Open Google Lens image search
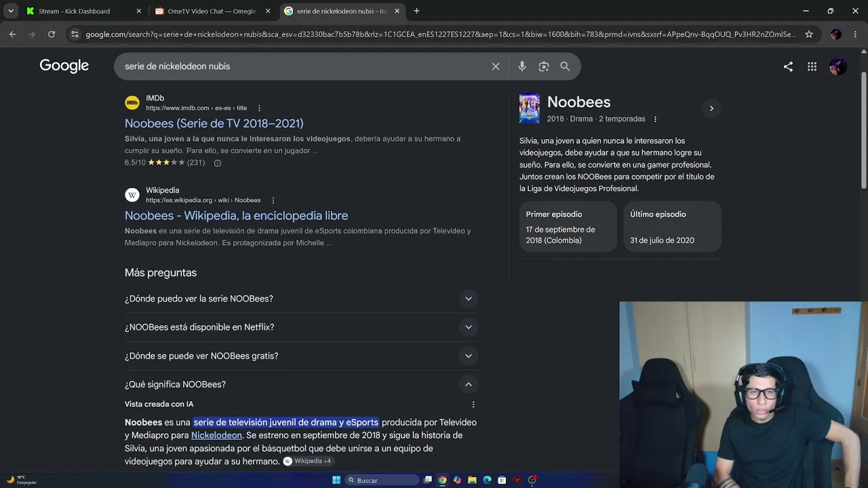 click(x=544, y=66)
